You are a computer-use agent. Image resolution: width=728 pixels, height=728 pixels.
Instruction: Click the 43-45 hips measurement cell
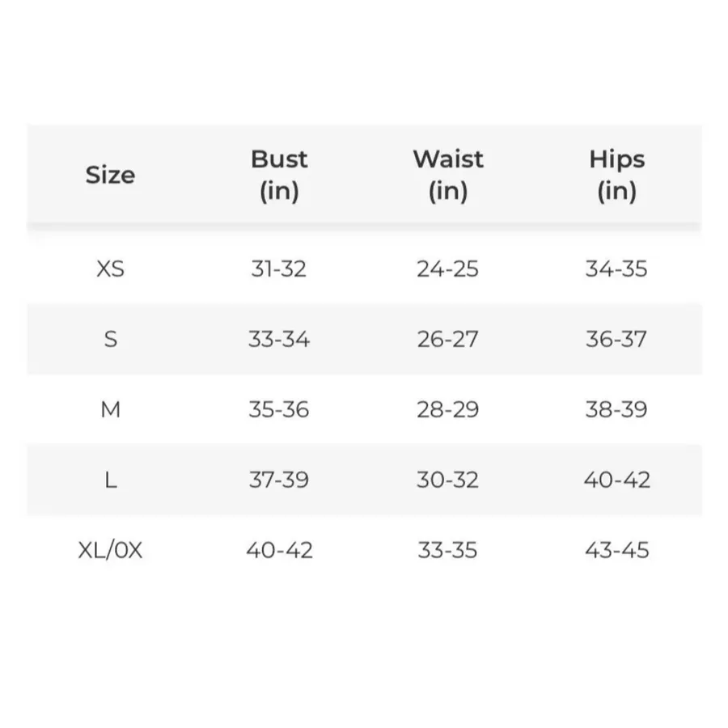point(616,551)
